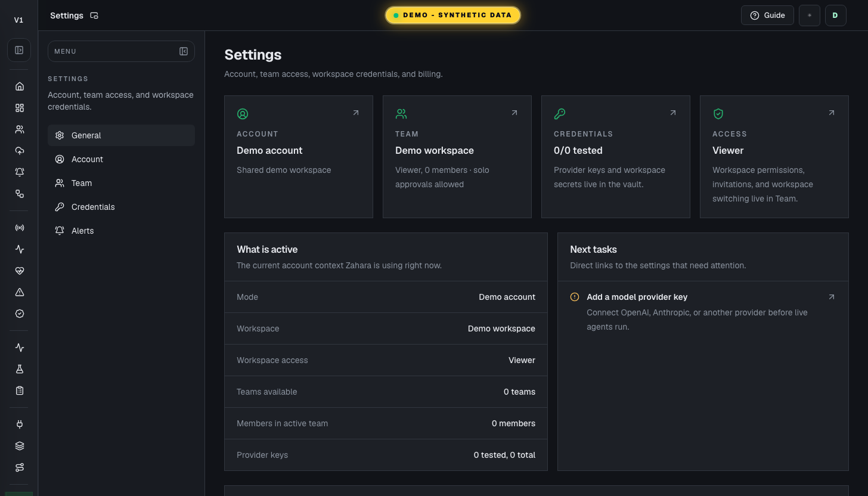Open the dashboard grid icon in rail
The width and height of the screenshot is (868, 496).
pyautogui.click(x=20, y=108)
